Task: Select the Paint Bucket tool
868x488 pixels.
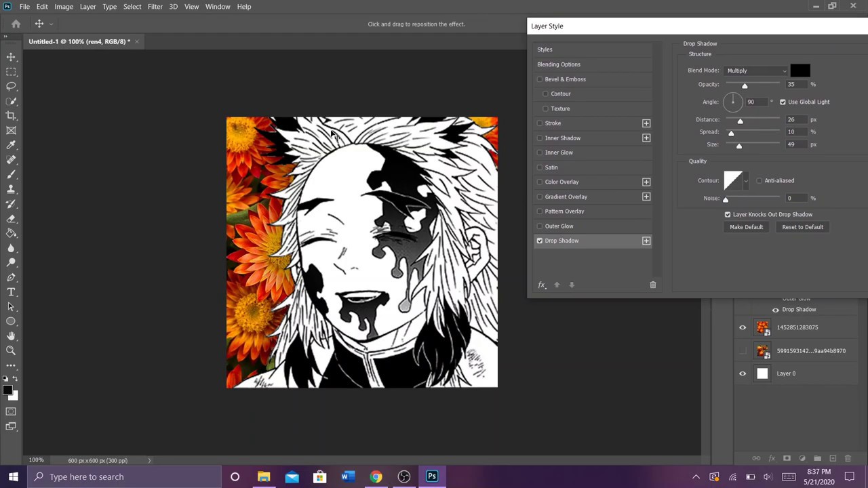Action: (11, 233)
